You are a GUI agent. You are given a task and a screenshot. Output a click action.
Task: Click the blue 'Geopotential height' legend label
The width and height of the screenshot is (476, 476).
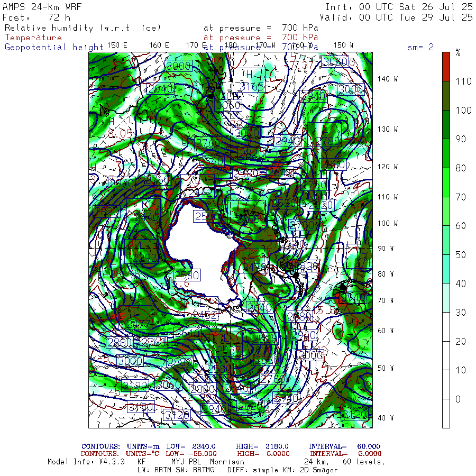54,48
